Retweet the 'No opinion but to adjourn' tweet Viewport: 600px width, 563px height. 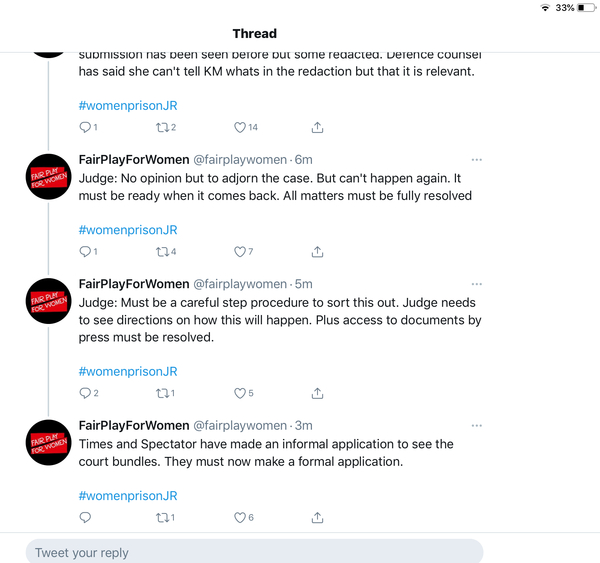pos(162,252)
